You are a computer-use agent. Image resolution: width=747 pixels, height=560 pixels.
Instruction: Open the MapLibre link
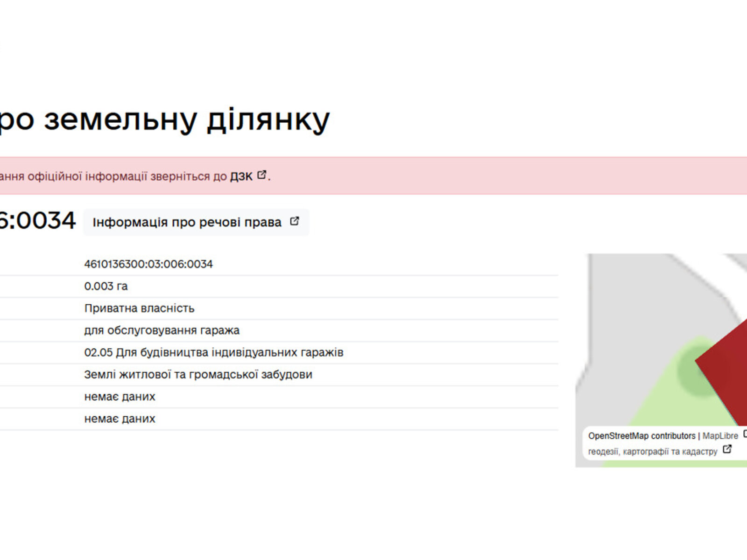point(719,435)
